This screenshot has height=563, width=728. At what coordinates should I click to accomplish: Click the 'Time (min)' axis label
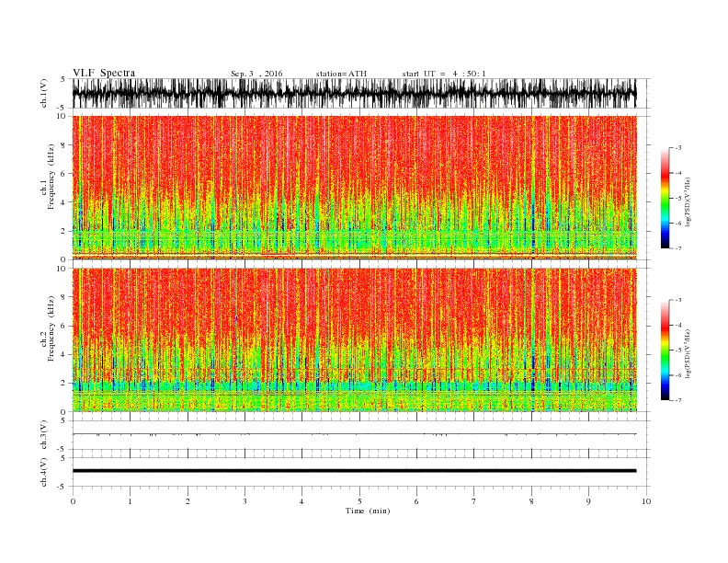[368, 511]
